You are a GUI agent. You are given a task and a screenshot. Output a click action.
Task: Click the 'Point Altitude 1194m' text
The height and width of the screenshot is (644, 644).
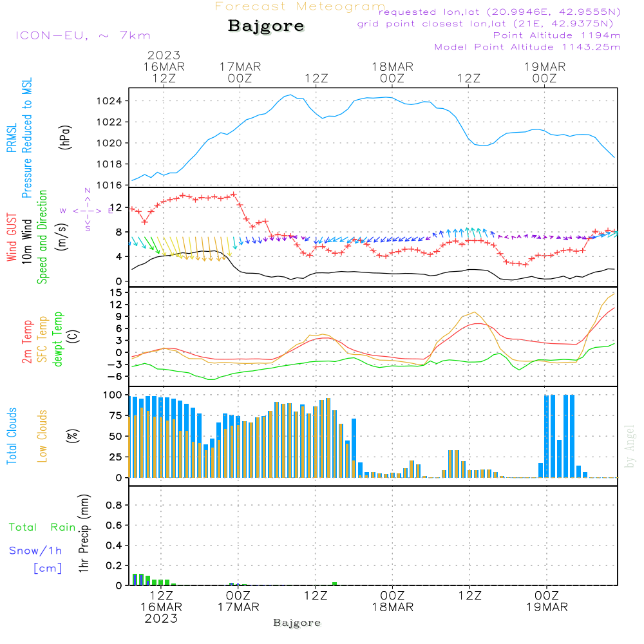pos(557,35)
